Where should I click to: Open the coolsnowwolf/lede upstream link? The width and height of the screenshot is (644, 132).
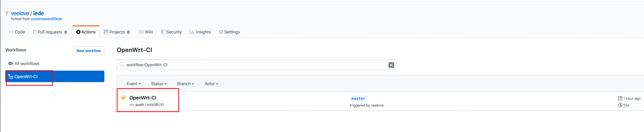[x=47, y=19]
